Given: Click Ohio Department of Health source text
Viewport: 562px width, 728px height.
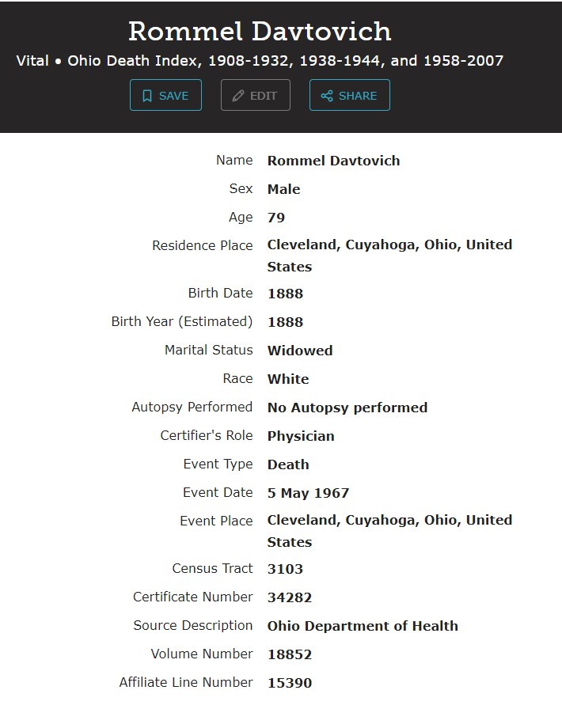Looking at the screenshot, I should (363, 626).
